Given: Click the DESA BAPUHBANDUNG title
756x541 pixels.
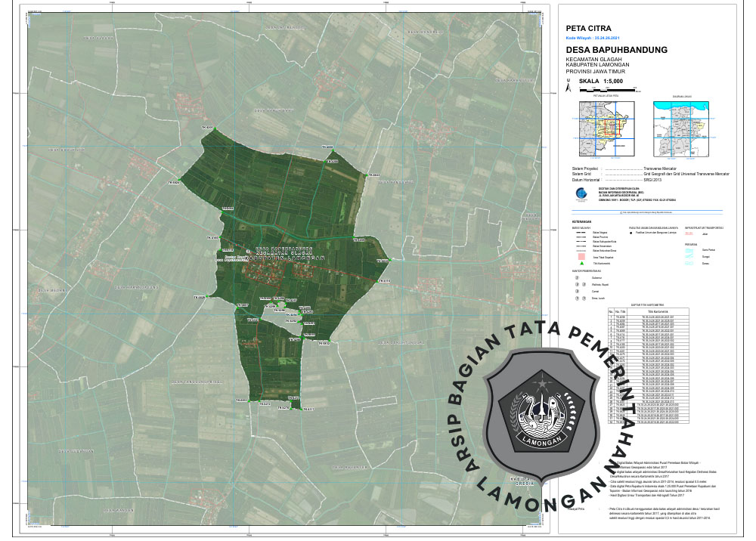Looking at the screenshot, I should [x=616, y=50].
